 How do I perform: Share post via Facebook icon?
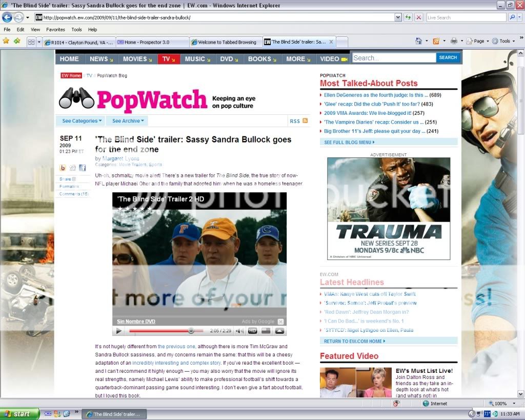pos(82,168)
